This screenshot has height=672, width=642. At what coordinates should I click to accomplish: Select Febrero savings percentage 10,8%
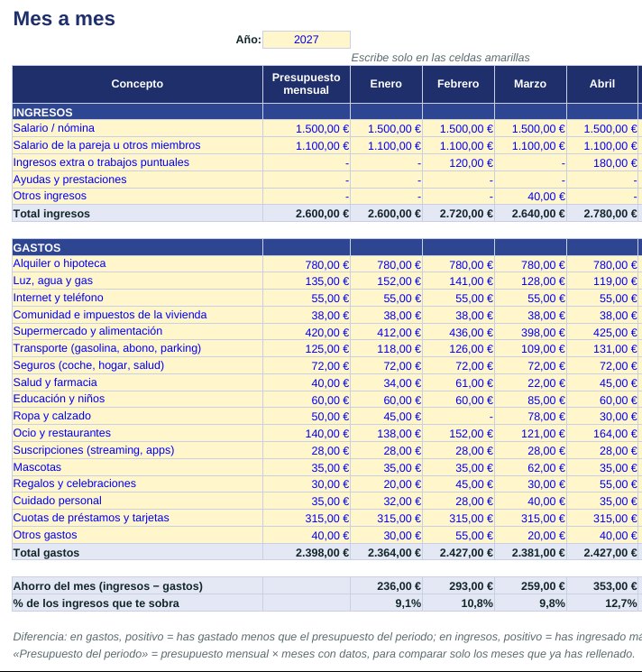tap(458, 603)
